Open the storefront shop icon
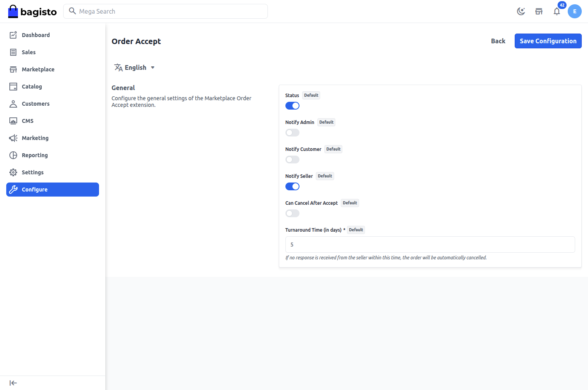This screenshot has height=390, width=588. [x=539, y=11]
